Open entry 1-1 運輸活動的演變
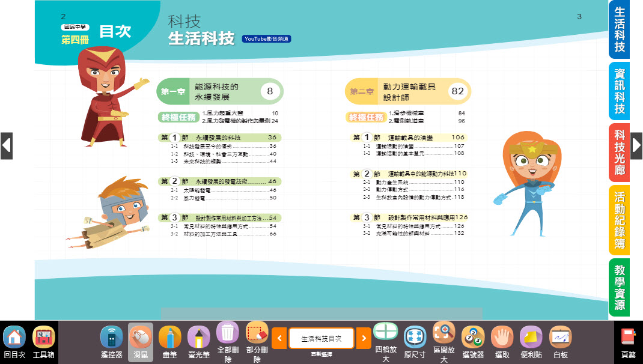643x364 pixels. click(414, 147)
